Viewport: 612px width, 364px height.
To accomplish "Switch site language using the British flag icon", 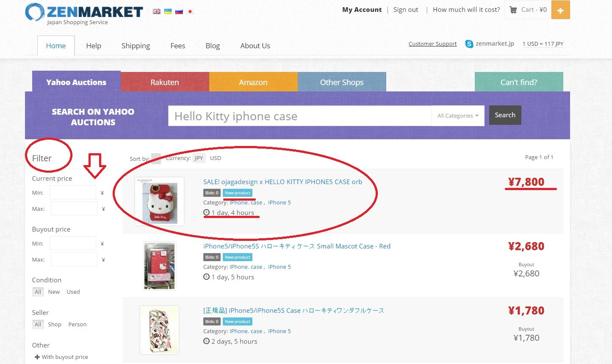I will (x=156, y=11).
